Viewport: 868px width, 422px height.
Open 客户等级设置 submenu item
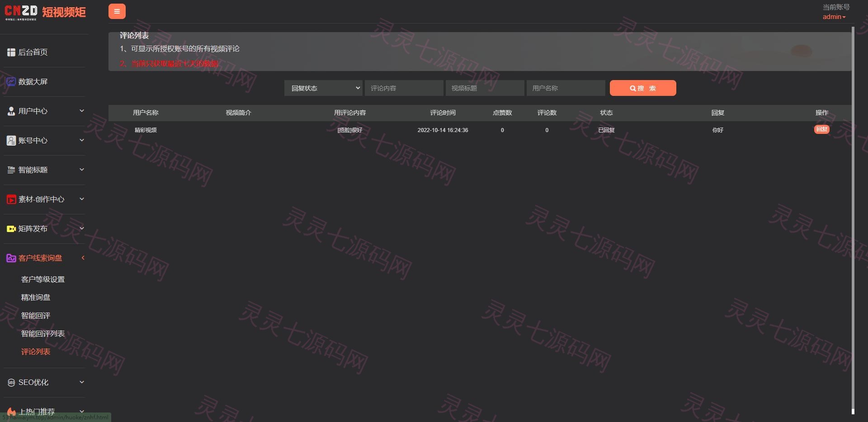click(x=43, y=280)
